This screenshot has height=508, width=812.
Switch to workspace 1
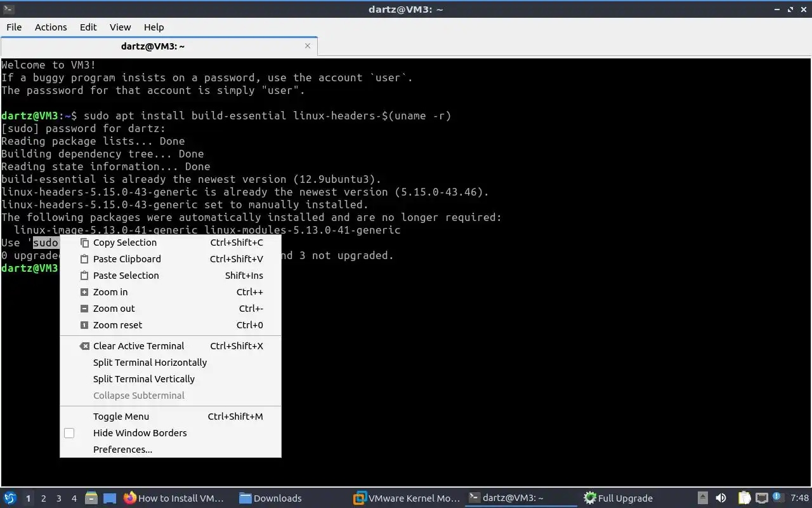pyautogui.click(x=28, y=498)
